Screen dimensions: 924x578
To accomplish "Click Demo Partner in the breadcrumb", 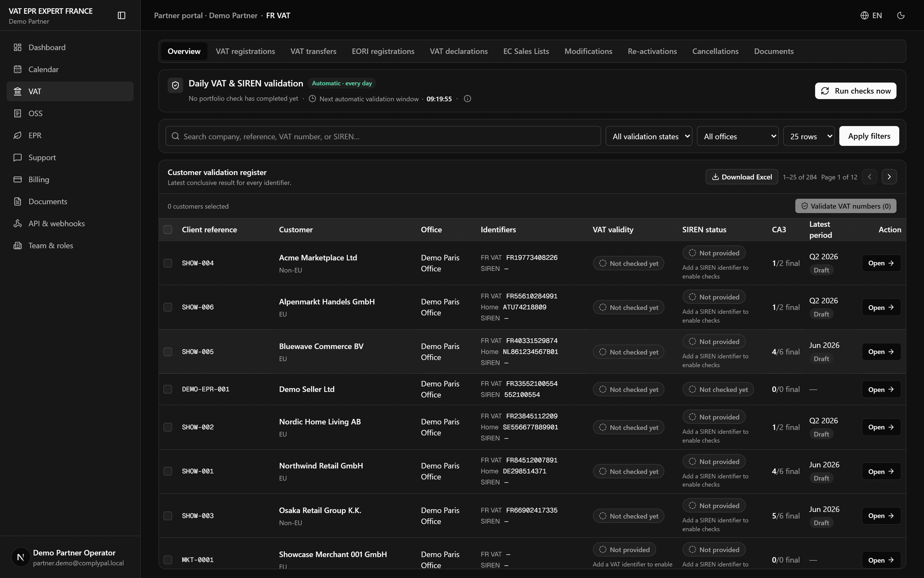I will (x=233, y=16).
